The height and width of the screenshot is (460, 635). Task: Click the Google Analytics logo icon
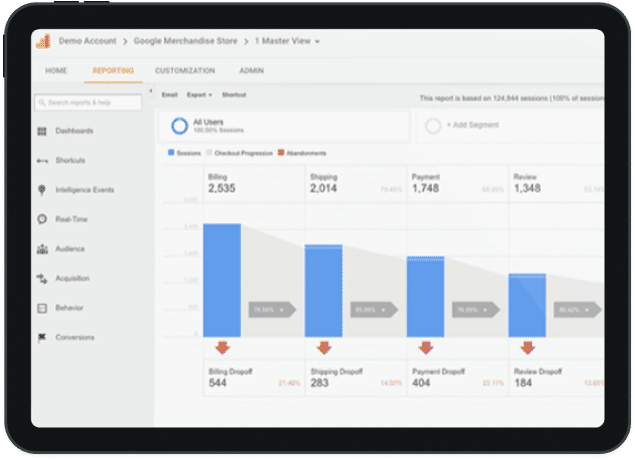tap(43, 41)
